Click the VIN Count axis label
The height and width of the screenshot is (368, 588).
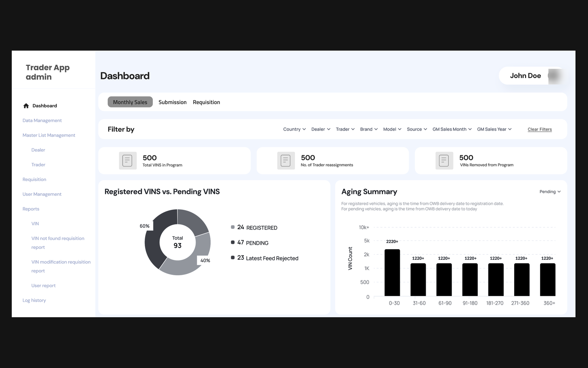point(350,258)
